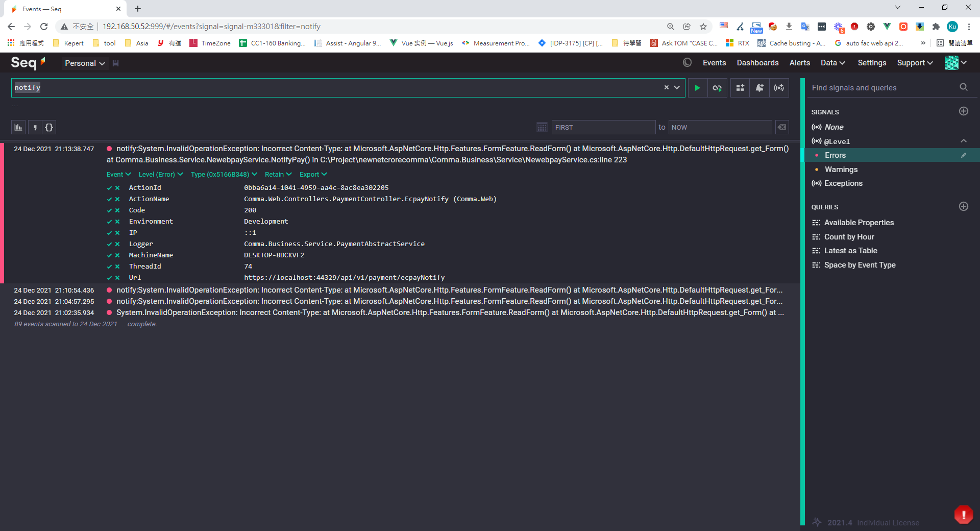
Task: Click the red dot on the 21:10:54 event
Action: pyautogui.click(x=109, y=290)
